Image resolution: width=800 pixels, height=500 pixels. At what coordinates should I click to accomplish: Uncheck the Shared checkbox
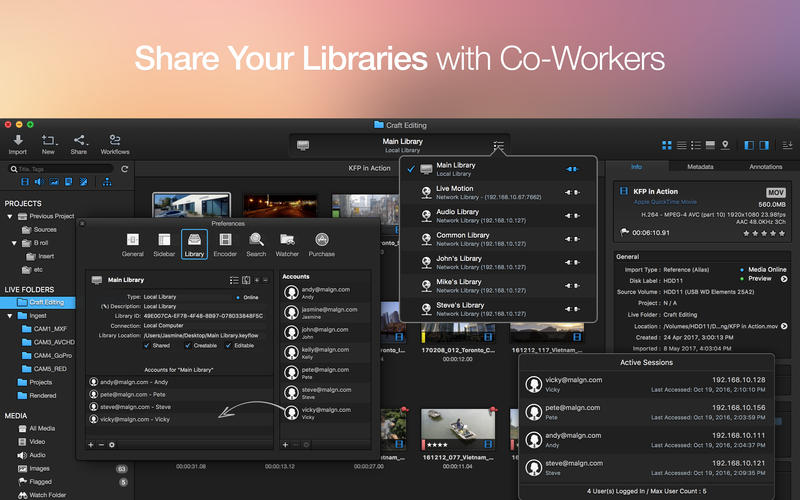pyautogui.click(x=147, y=346)
